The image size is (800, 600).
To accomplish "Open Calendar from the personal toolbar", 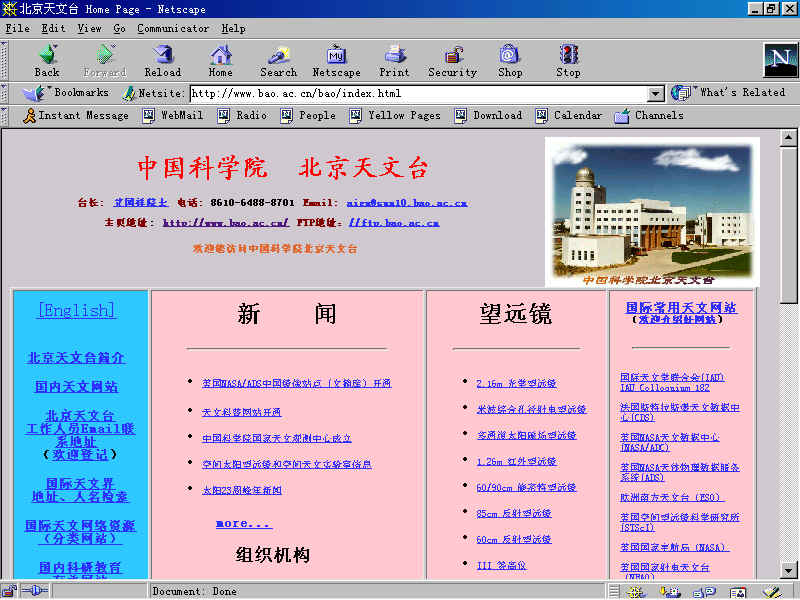I will tap(569, 116).
